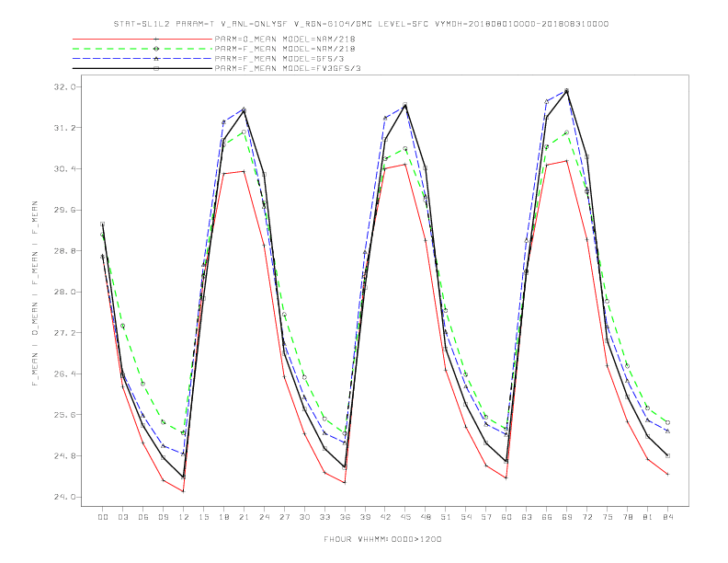This screenshot has height=563, width=728.
Task: Click y-axis tick label 28.0
Action: pyautogui.click(x=64, y=292)
